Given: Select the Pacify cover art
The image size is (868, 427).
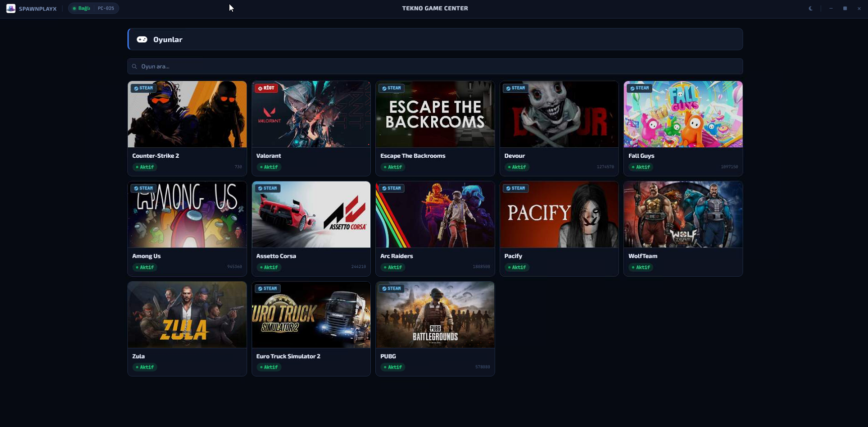Looking at the screenshot, I should 559,215.
